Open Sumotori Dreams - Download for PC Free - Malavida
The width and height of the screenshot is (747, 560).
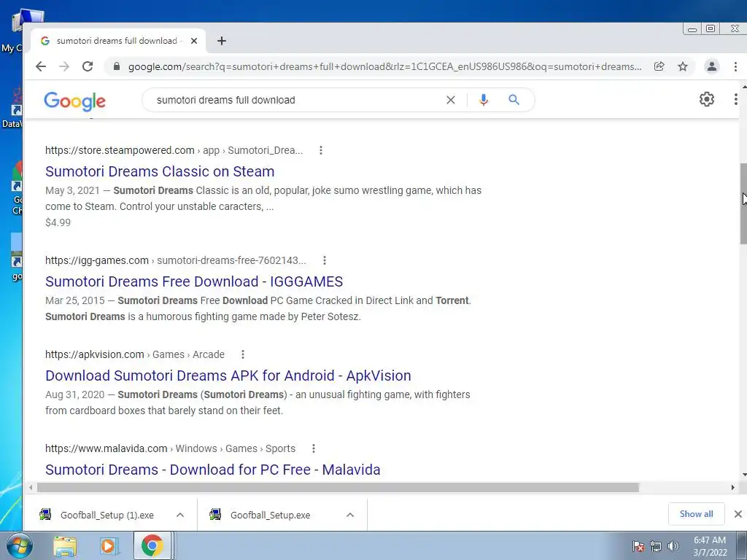pyautogui.click(x=213, y=470)
